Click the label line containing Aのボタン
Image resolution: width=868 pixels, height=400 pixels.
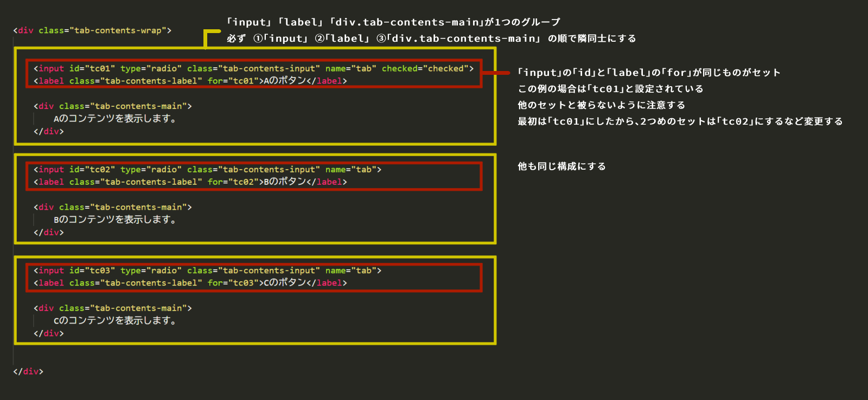point(190,81)
